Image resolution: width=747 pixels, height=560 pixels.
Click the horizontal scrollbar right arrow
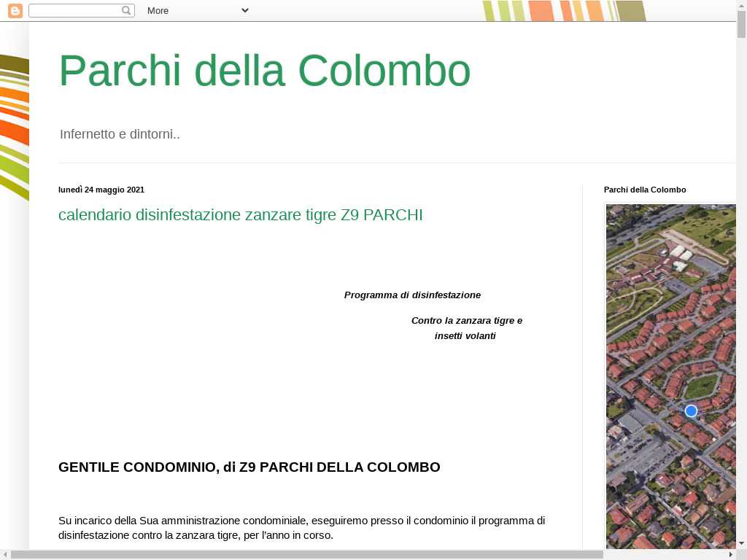click(x=731, y=554)
